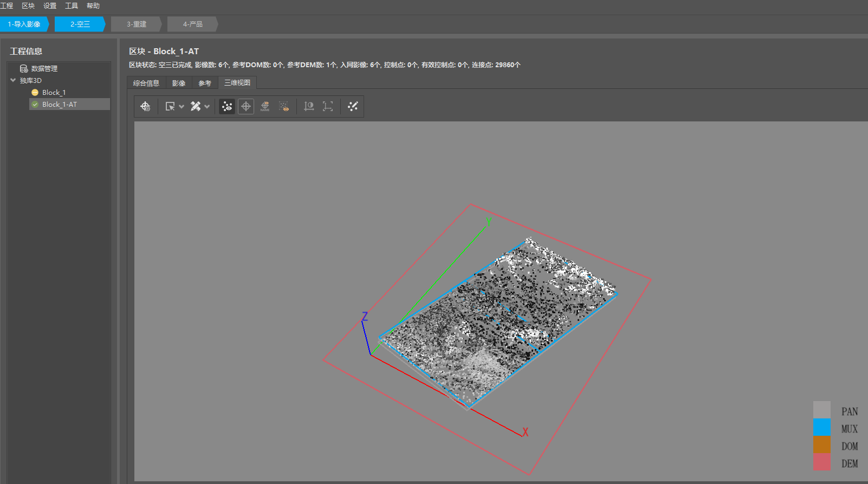Click the pencil-and-ruler measure tool icon

pyautogui.click(x=196, y=107)
